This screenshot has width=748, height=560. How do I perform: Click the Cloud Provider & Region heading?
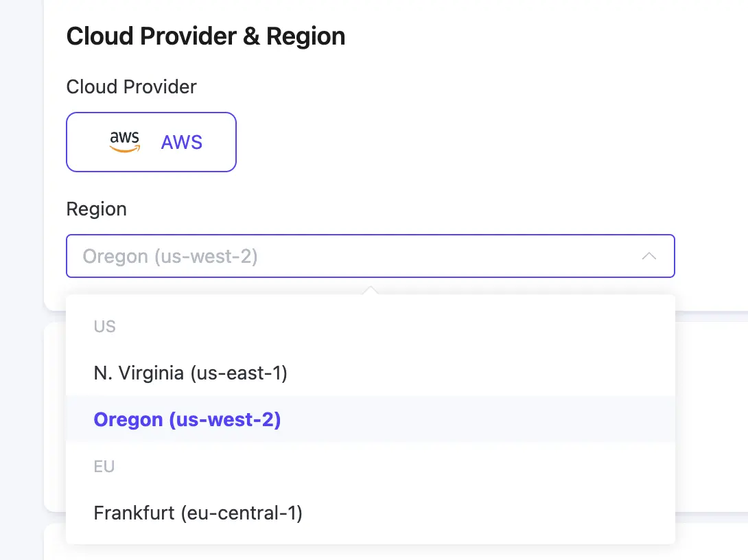(205, 36)
